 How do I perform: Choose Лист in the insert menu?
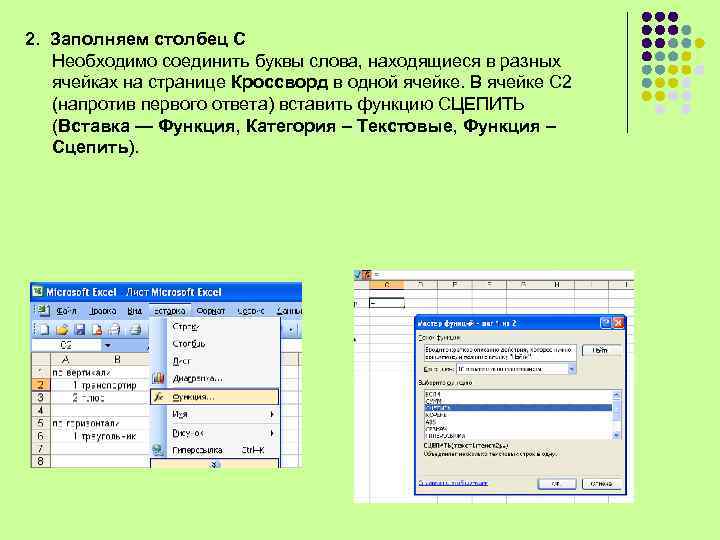coord(214,361)
